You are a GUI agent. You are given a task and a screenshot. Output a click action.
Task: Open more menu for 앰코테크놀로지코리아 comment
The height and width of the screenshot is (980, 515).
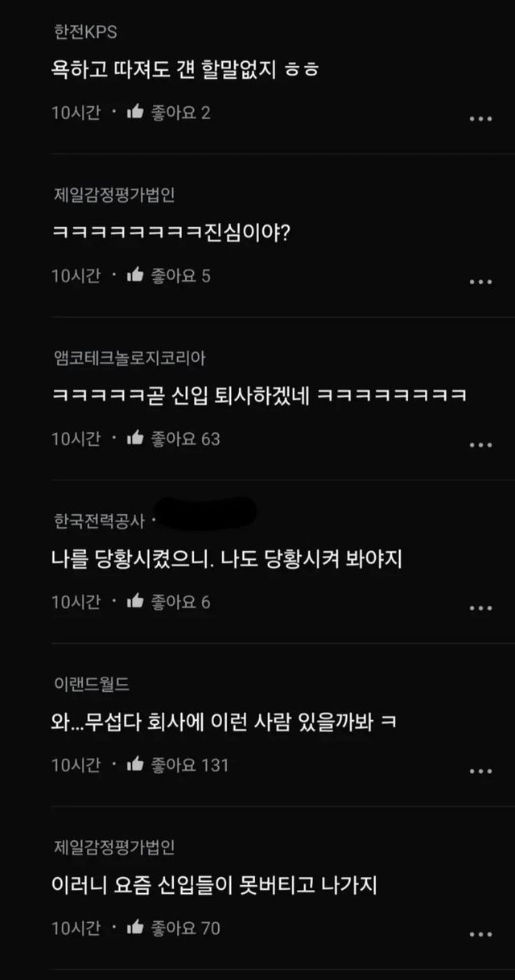(480, 444)
